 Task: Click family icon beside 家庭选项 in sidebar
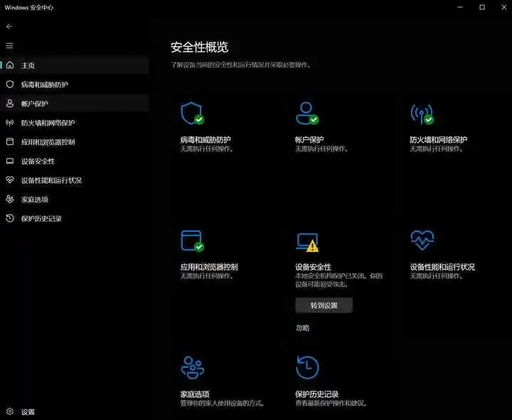pyautogui.click(x=10, y=199)
